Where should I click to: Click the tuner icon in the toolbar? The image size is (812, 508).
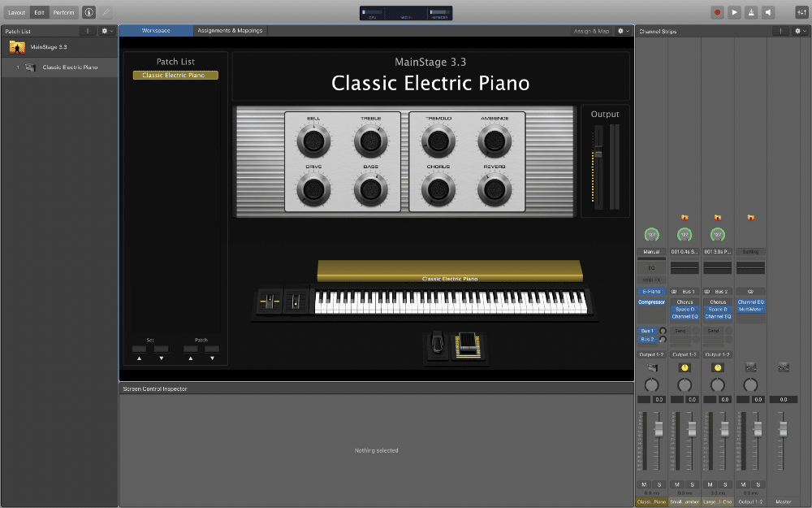point(105,12)
